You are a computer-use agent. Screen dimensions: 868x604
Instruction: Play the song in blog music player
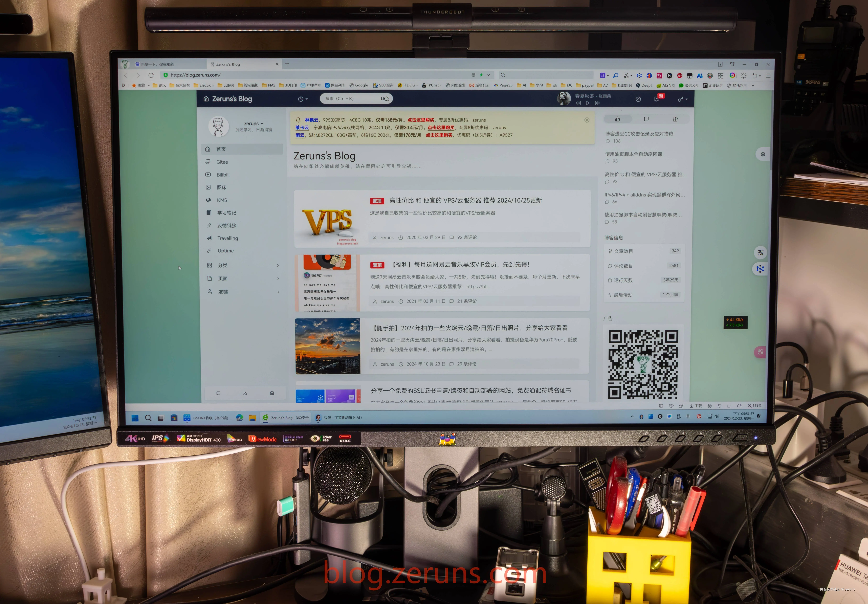coord(587,103)
